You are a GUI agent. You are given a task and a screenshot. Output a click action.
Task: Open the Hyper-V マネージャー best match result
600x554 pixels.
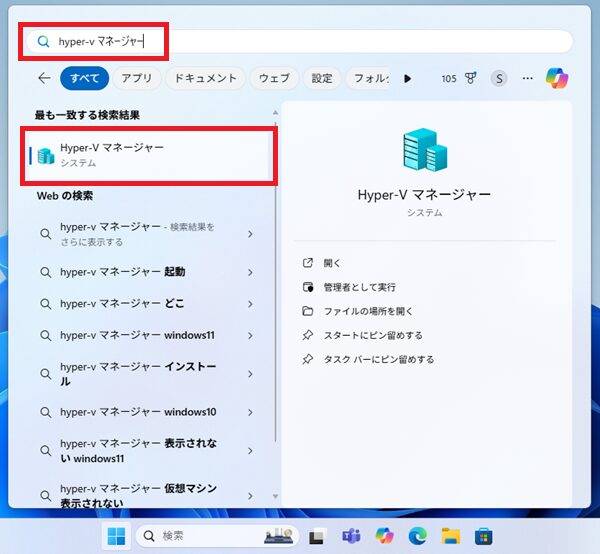tap(149, 156)
